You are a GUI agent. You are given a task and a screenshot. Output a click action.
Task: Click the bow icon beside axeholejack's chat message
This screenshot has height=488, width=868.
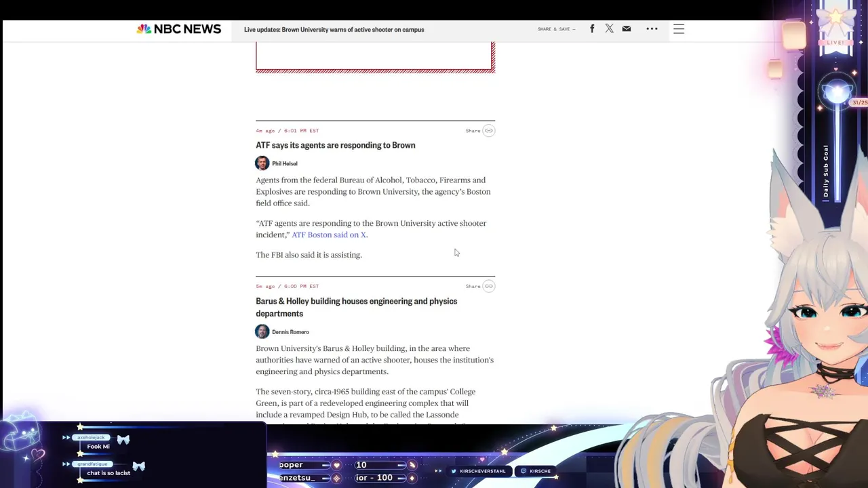tap(123, 440)
